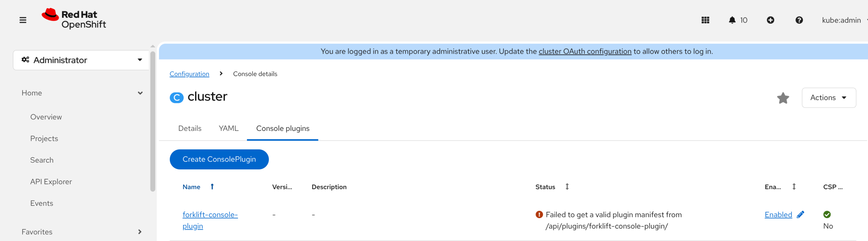Click pencil icon to edit Enabled state

pyautogui.click(x=800, y=214)
